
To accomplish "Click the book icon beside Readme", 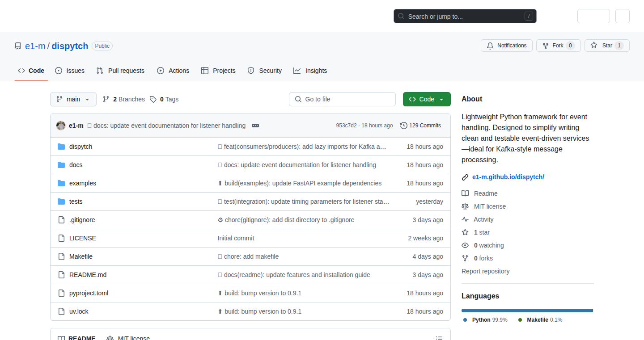I will 465,193.
